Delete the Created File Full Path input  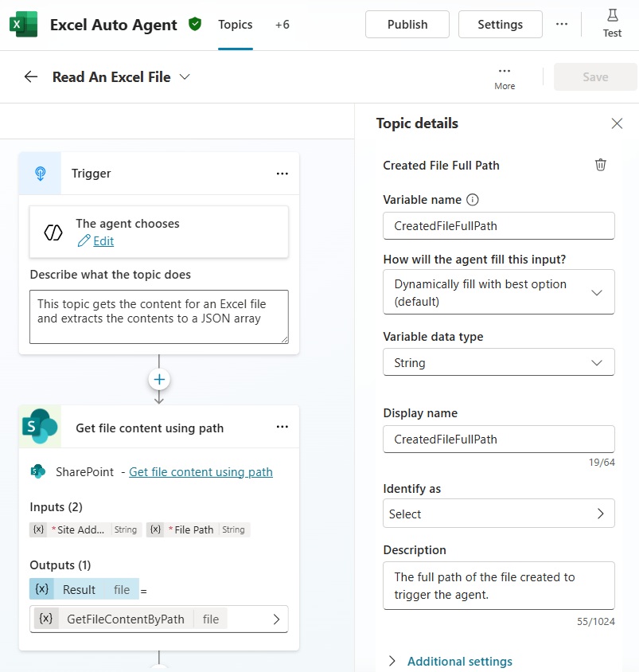(601, 165)
